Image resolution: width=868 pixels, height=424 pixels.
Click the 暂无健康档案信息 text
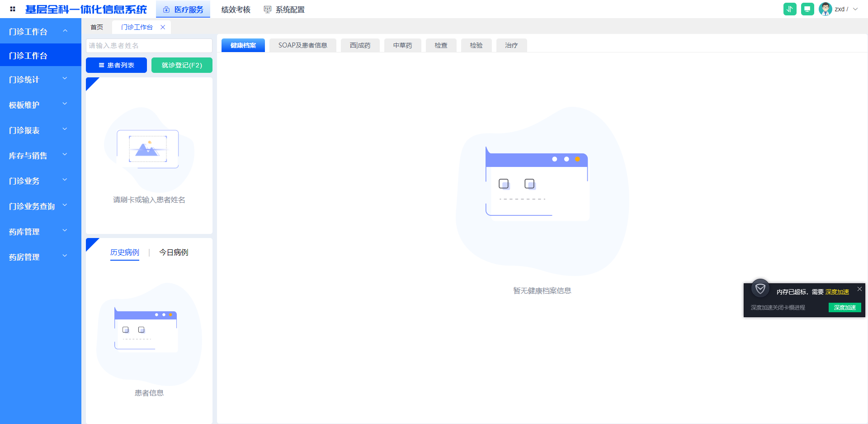tap(542, 291)
